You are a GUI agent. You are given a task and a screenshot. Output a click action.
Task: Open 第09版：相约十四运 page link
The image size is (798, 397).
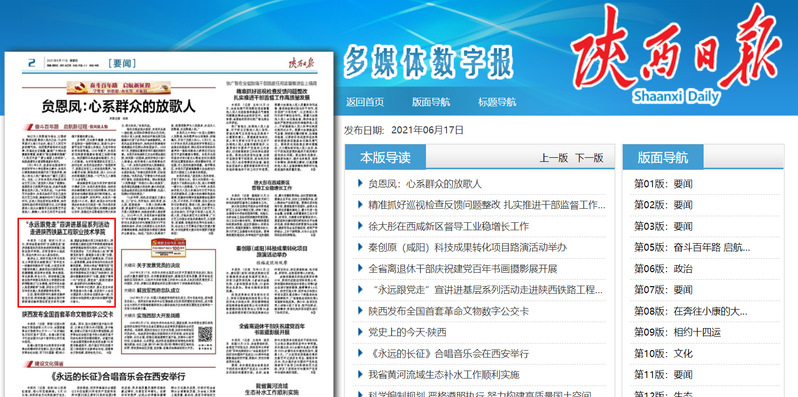pyautogui.click(x=677, y=332)
